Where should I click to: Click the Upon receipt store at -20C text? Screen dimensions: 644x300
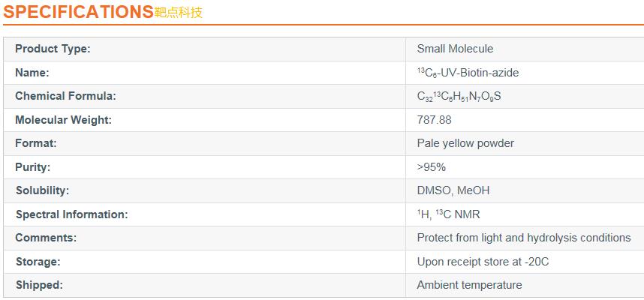click(483, 262)
